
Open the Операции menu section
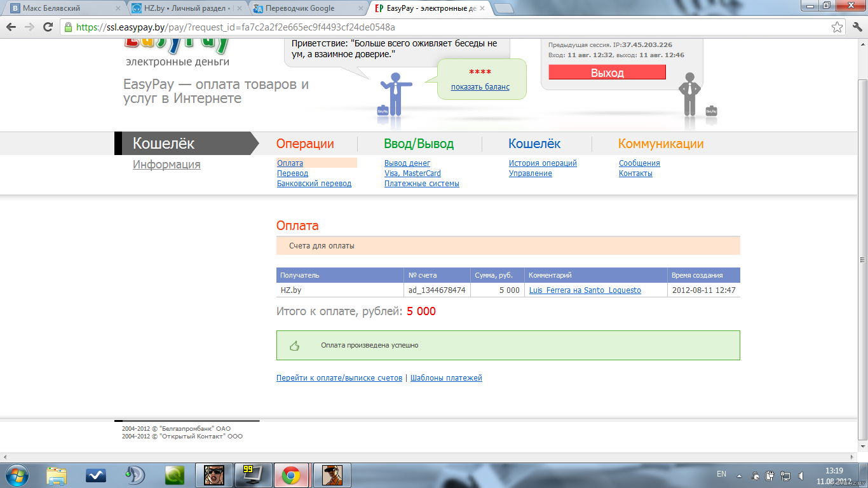(x=305, y=144)
